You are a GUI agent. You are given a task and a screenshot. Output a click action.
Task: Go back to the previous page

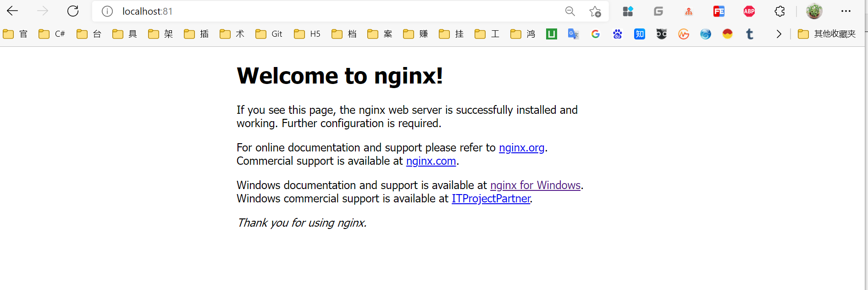click(x=12, y=11)
